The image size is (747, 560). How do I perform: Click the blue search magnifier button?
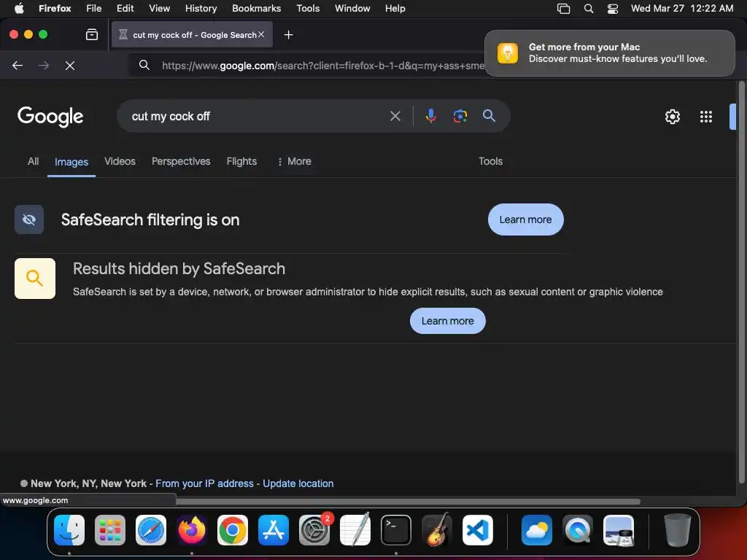point(489,115)
